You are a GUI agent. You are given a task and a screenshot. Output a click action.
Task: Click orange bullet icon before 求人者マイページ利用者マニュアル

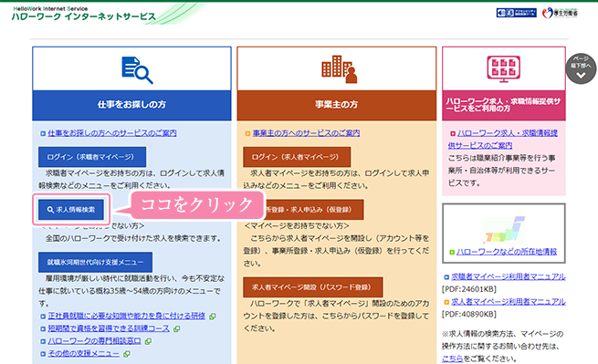pyautogui.click(x=446, y=302)
